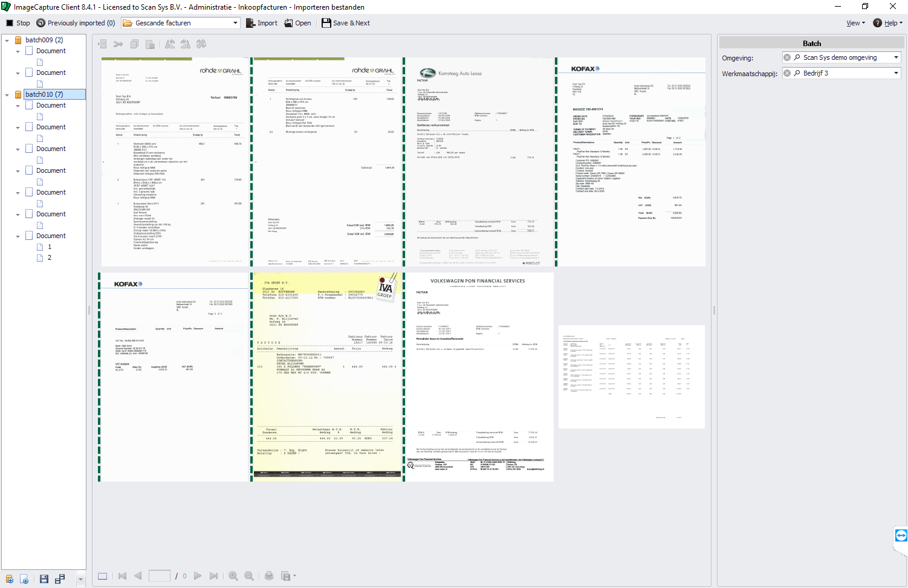Toggle the fit-page view rectangle icon
Viewport: 908px width, 588px height.
(x=103, y=576)
